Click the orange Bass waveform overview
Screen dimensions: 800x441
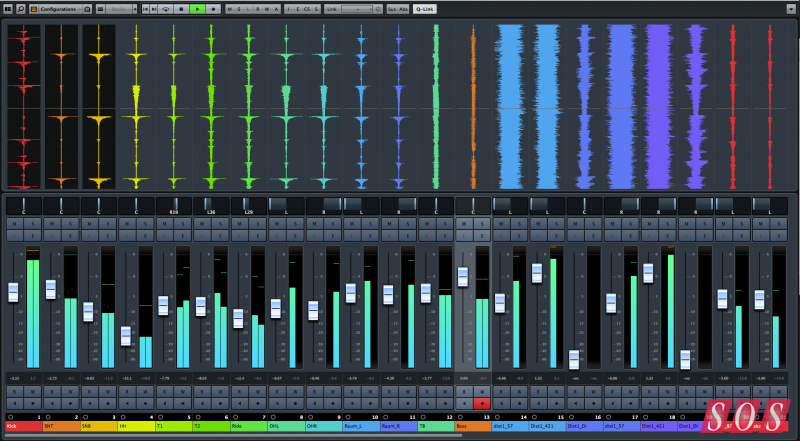click(x=473, y=107)
